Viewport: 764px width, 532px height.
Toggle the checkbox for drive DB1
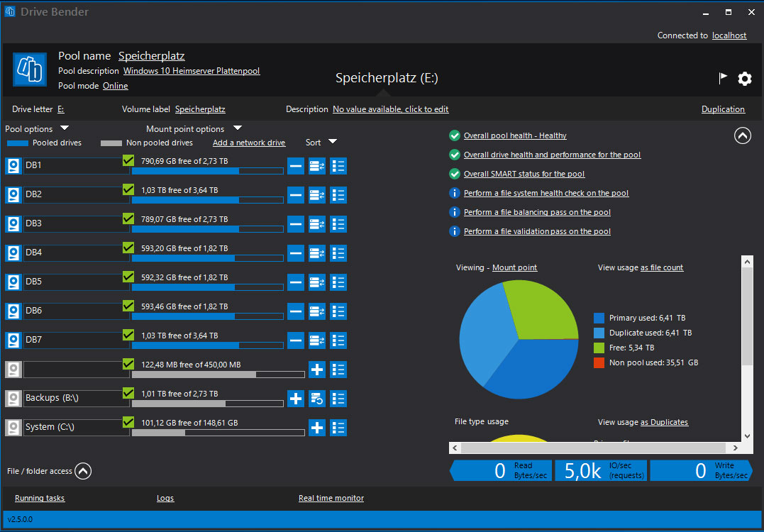(x=128, y=160)
